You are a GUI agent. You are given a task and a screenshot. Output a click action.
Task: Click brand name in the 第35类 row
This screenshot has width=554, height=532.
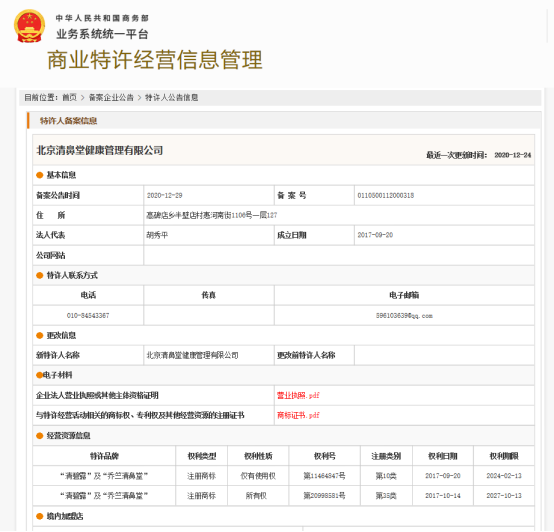point(104,496)
